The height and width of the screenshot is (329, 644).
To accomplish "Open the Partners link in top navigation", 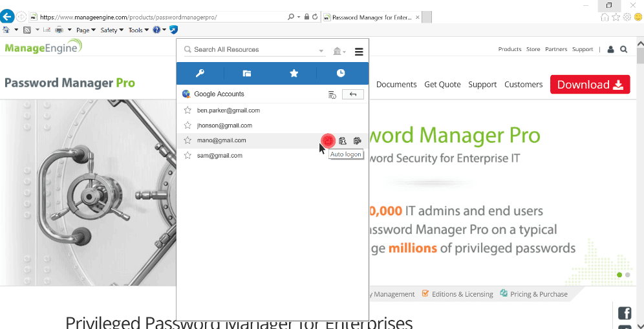I will point(556,49).
